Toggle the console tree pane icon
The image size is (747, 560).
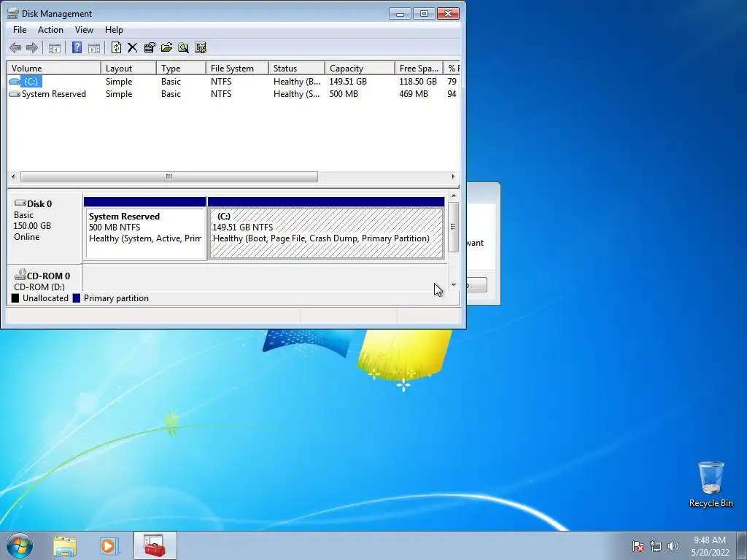(55, 47)
